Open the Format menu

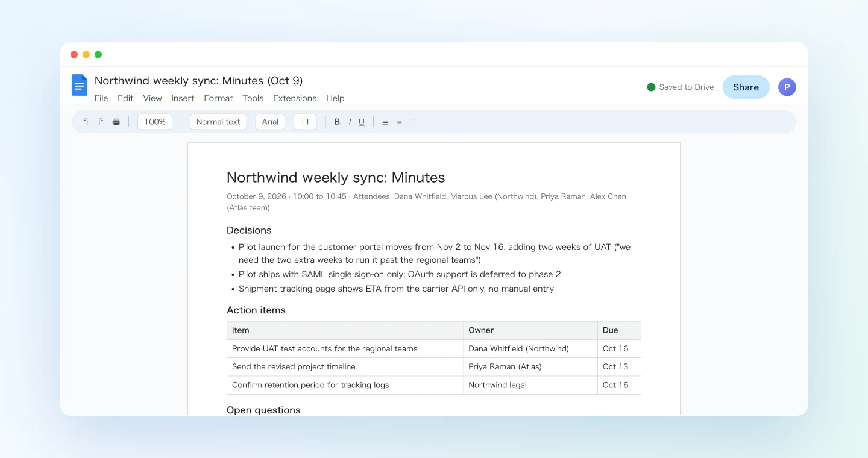point(218,98)
